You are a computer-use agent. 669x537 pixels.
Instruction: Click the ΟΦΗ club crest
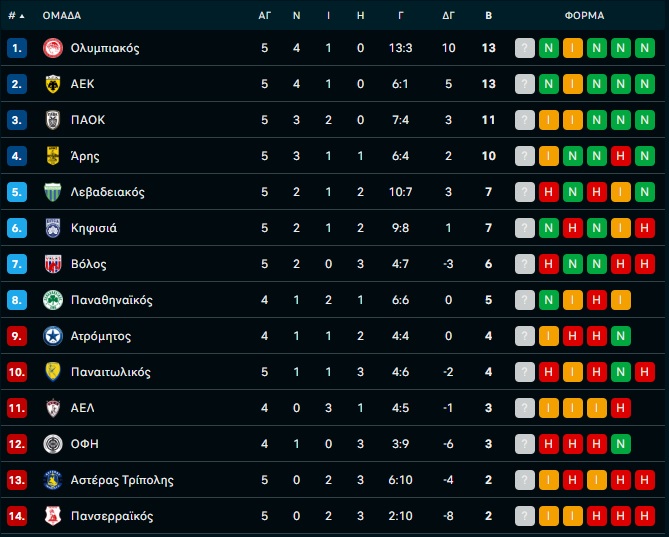pos(53,444)
